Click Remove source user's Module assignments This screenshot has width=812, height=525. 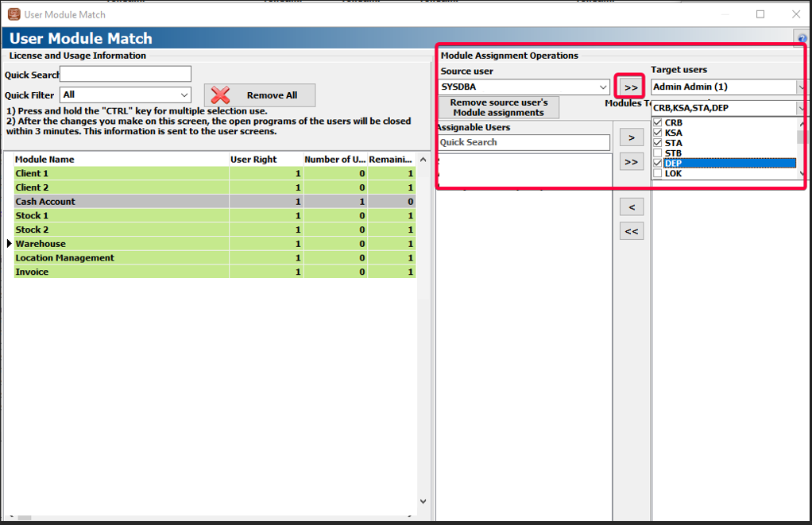point(499,108)
